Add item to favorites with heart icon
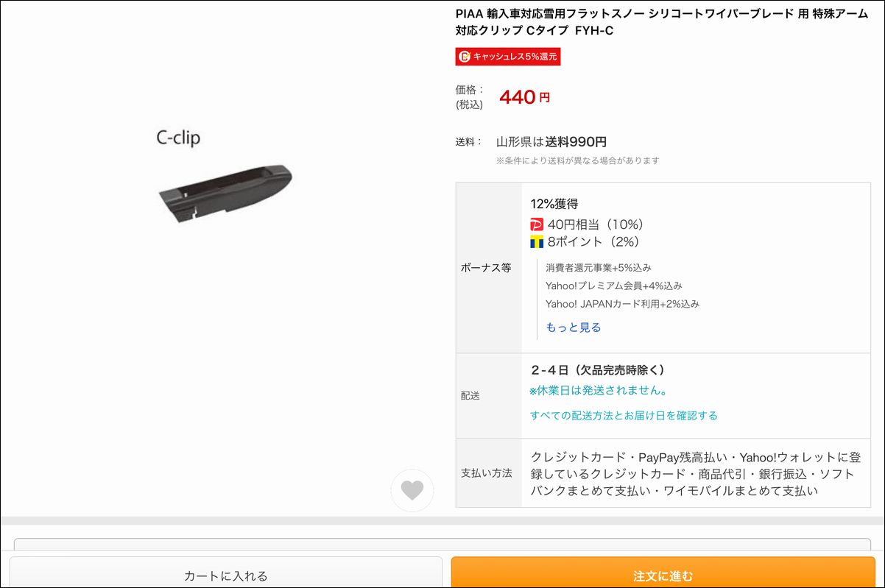885x588 pixels. point(412,490)
